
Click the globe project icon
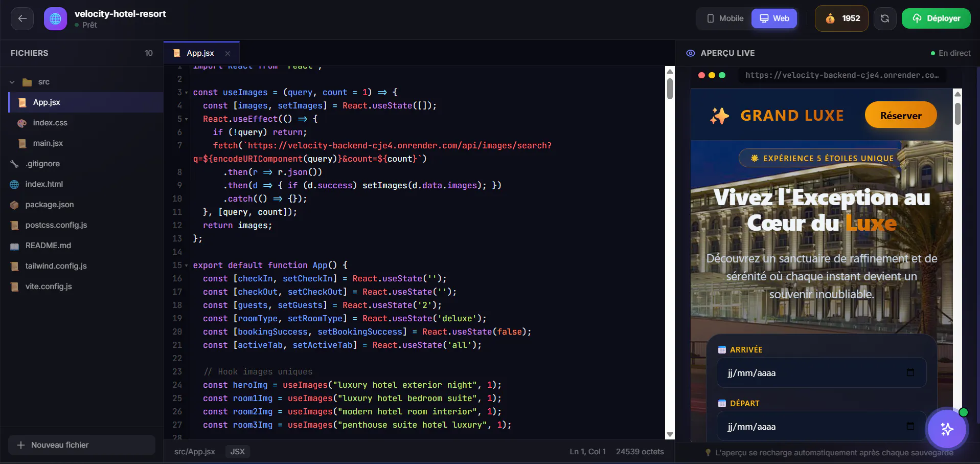(x=55, y=18)
